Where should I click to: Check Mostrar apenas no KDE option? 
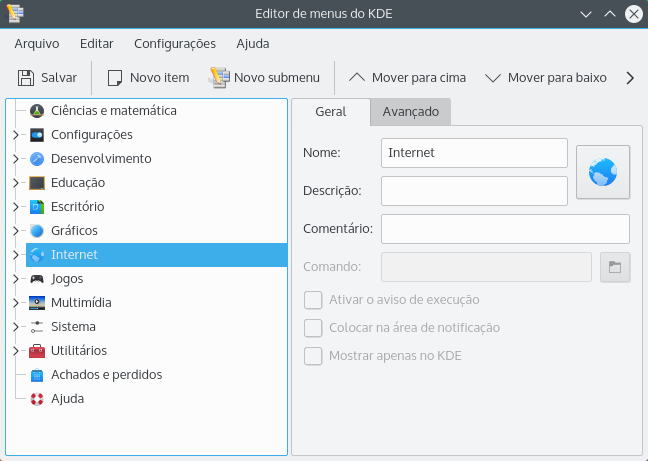click(x=313, y=355)
